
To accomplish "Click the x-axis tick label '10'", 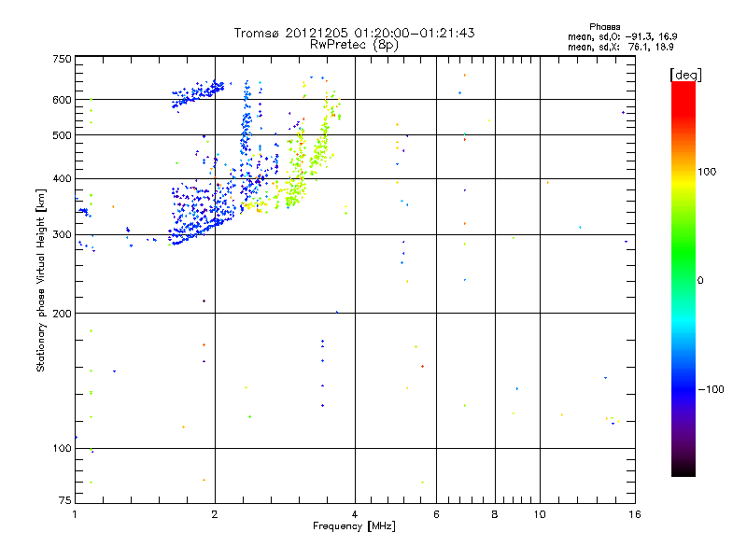I will pyautogui.click(x=540, y=514).
